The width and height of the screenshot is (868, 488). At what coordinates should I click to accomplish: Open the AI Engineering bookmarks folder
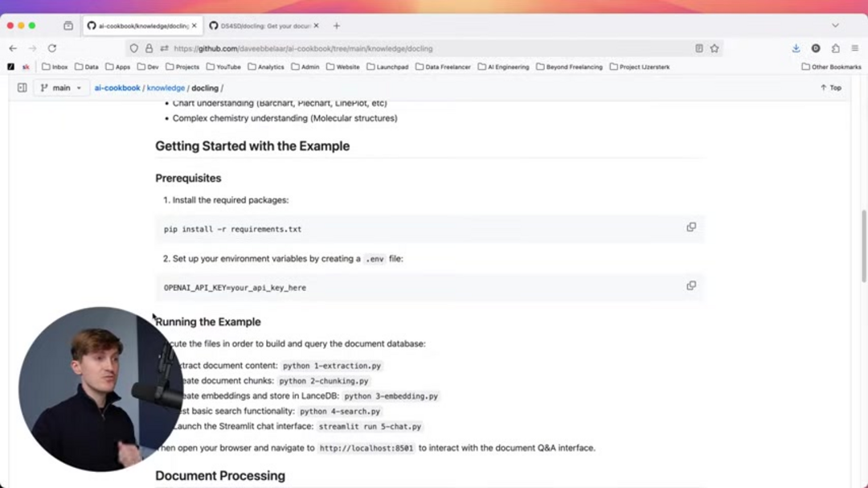point(503,67)
